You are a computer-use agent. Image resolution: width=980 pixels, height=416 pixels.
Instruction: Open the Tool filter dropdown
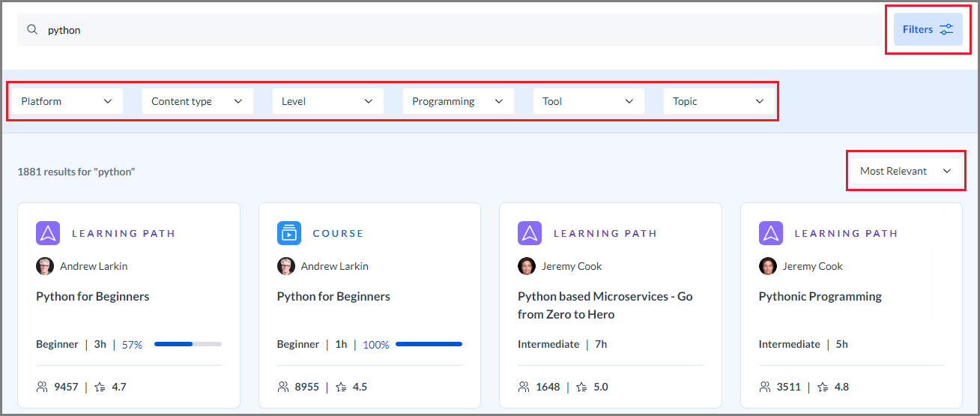[x=589, y=101]
